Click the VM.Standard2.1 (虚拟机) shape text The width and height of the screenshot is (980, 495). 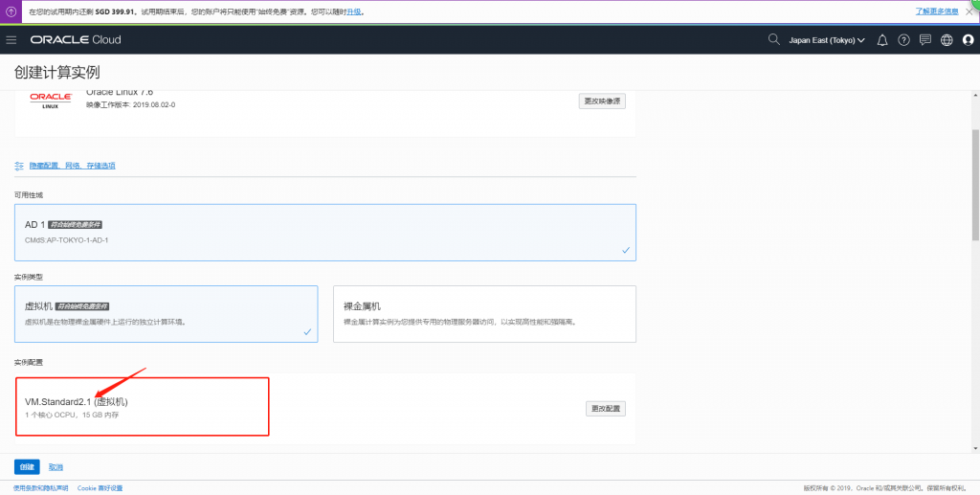coord(77,401)
